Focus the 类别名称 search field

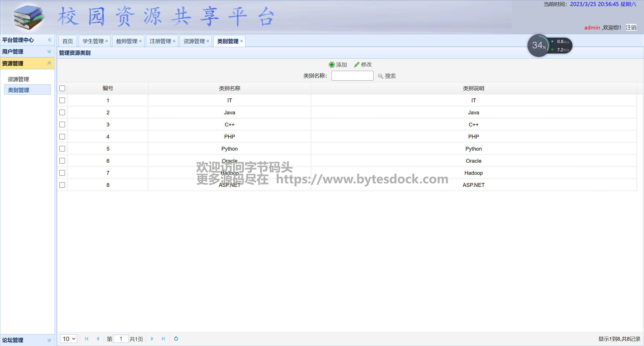352,76
